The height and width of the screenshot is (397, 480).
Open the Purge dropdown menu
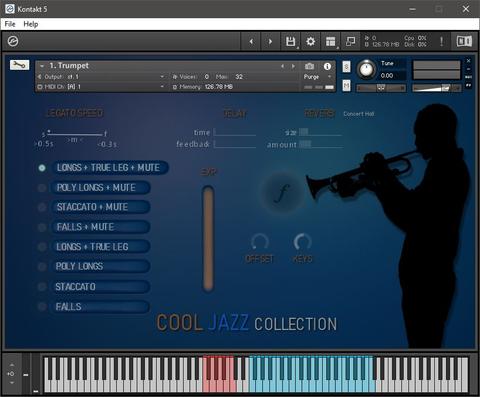[x=318, y=77]
